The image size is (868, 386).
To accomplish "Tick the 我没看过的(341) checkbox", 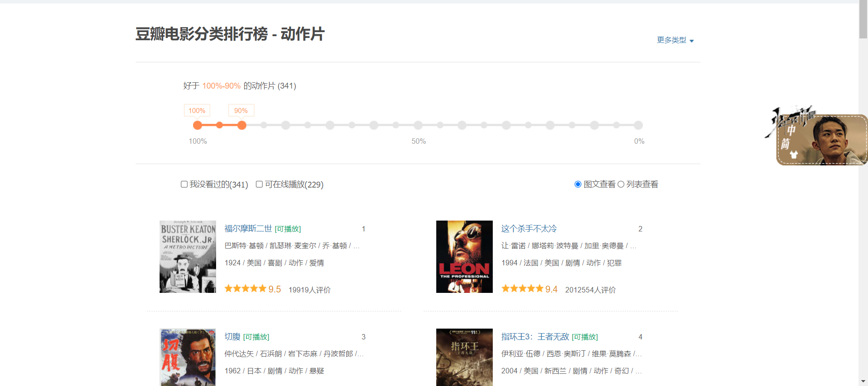I will pos(184,184).
